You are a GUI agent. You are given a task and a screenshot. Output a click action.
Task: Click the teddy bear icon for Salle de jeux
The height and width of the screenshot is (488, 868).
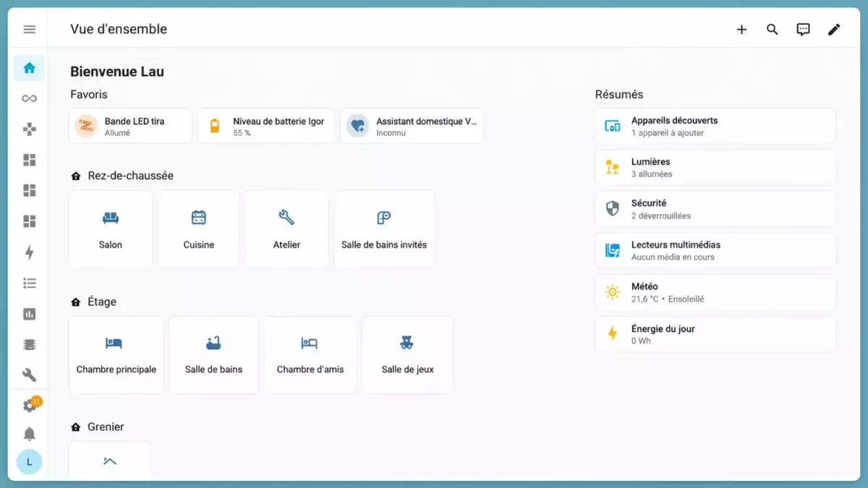tap(407, 342)
